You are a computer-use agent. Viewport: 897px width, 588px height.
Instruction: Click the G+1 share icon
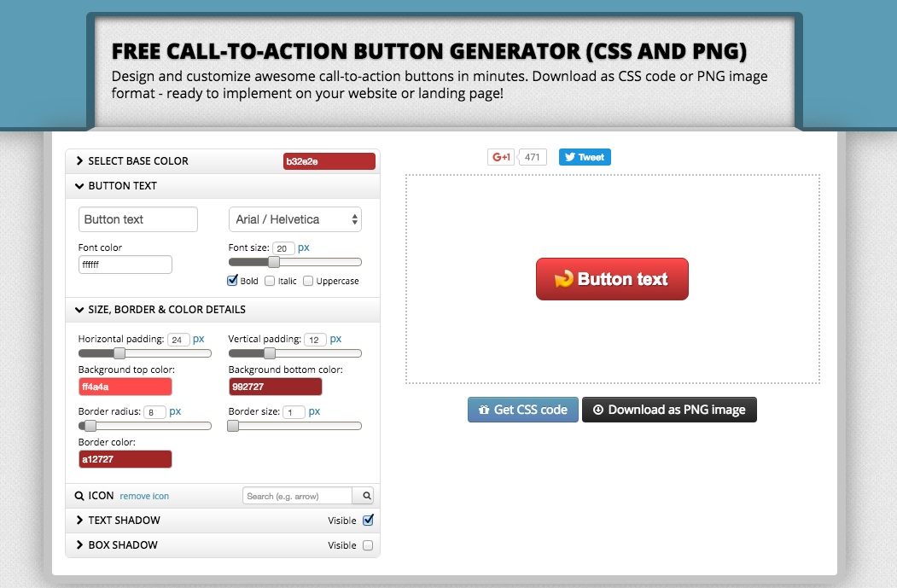coord(503,157)
